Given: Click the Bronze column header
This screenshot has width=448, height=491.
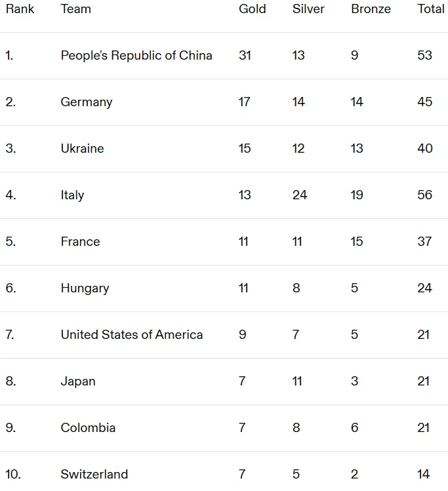Looking at the screenshot, I should point(371,9).
